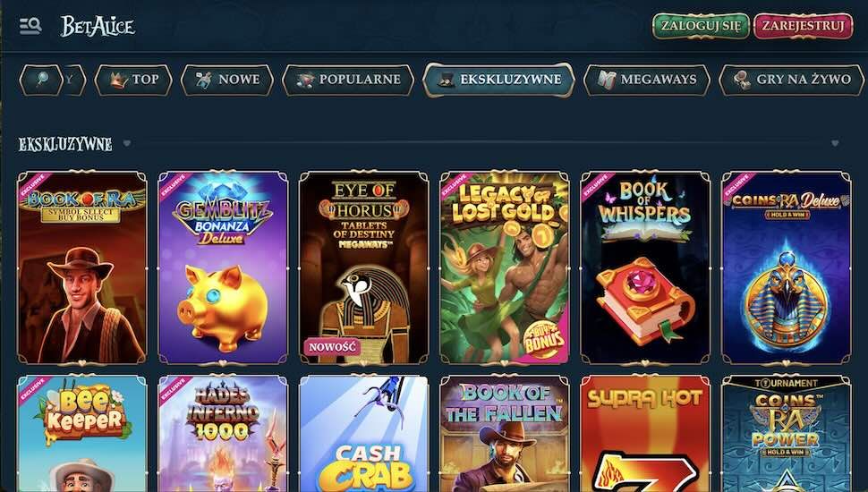Click the BetAlice logo
The height and width of the screenshot is (492, 868).
(x=98, y=26)
